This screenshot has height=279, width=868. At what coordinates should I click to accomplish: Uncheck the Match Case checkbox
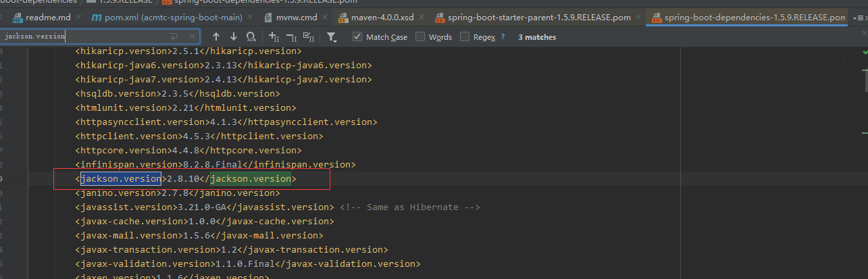pyautogui.click(x=357, y=37)
